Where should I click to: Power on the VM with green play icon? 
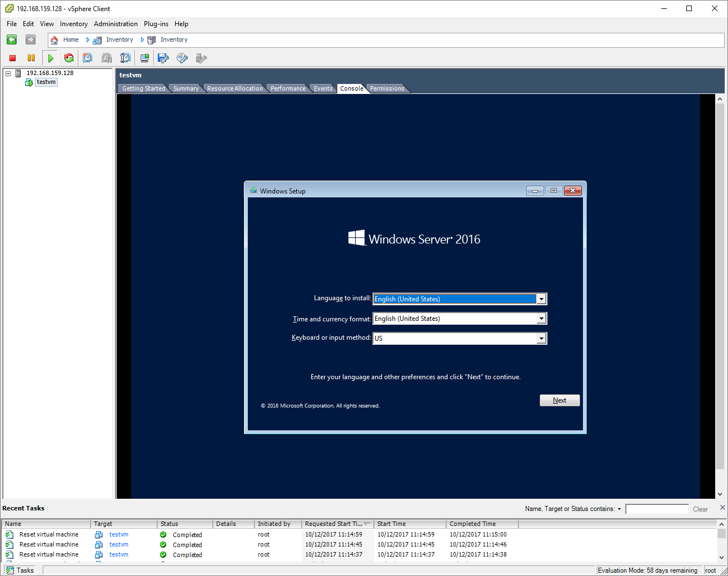click(51, 58)
